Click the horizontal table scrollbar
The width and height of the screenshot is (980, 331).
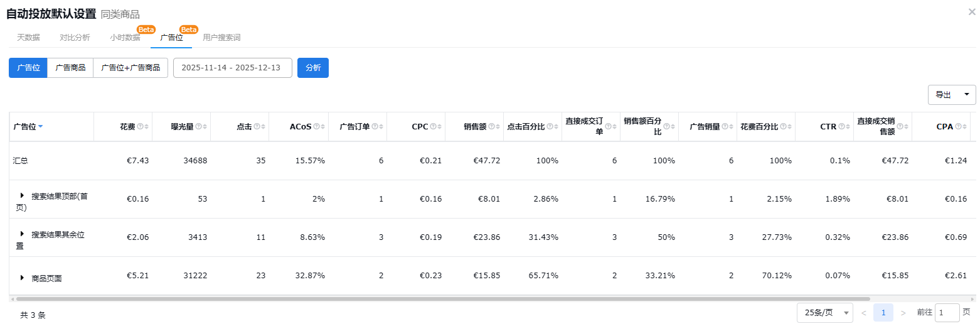pos(439,299)
